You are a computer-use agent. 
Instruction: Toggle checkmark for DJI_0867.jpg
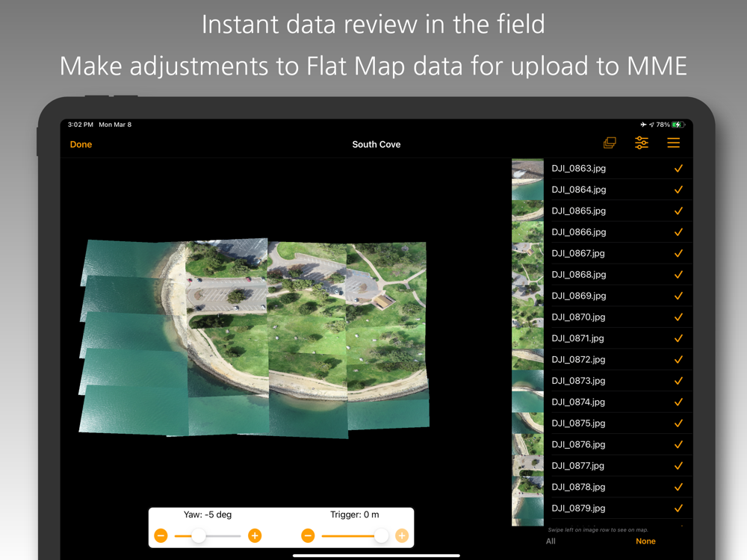[x=678, y=253]
